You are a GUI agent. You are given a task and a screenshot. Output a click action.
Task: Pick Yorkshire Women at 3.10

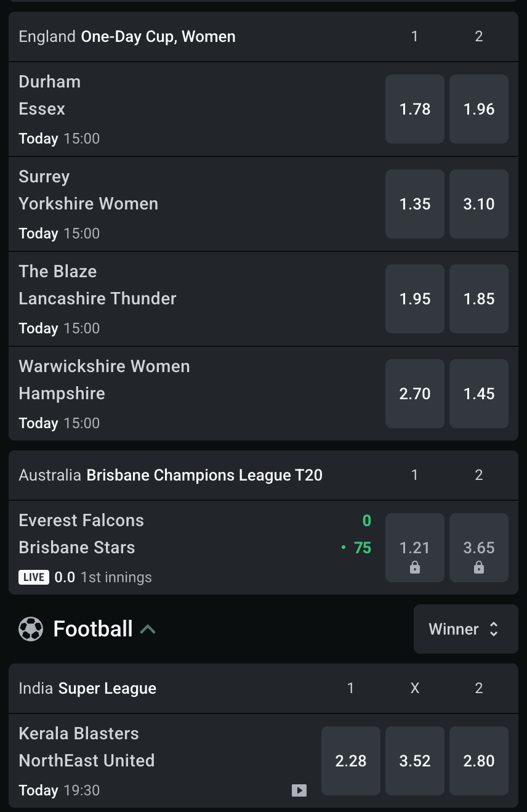(478, 204)
